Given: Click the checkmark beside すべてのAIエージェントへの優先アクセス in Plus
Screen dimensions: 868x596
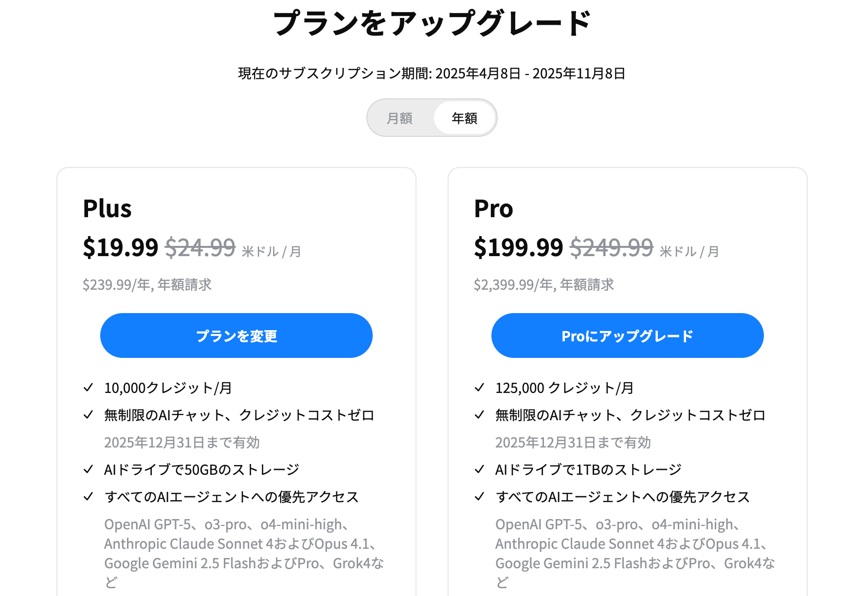Looking at the screenshot, I should coord(89,497).
